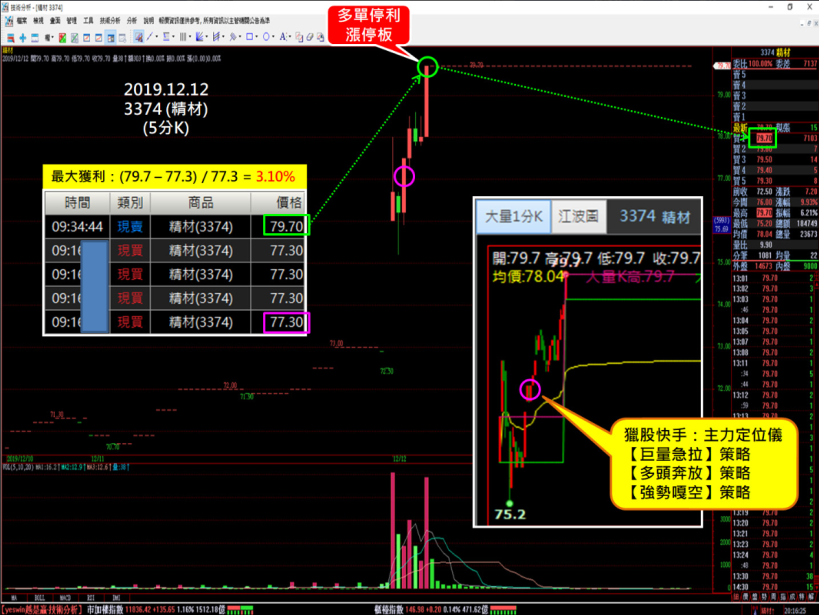Select the line drawing tool
This screenshot has width=819, height=615.
150,37
